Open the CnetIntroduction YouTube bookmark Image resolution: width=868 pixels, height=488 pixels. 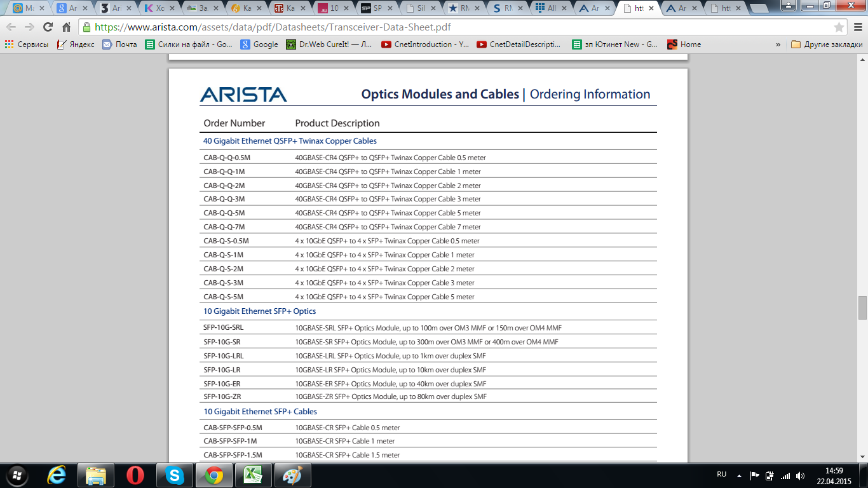pyautogui.click(x=422, y=44)
